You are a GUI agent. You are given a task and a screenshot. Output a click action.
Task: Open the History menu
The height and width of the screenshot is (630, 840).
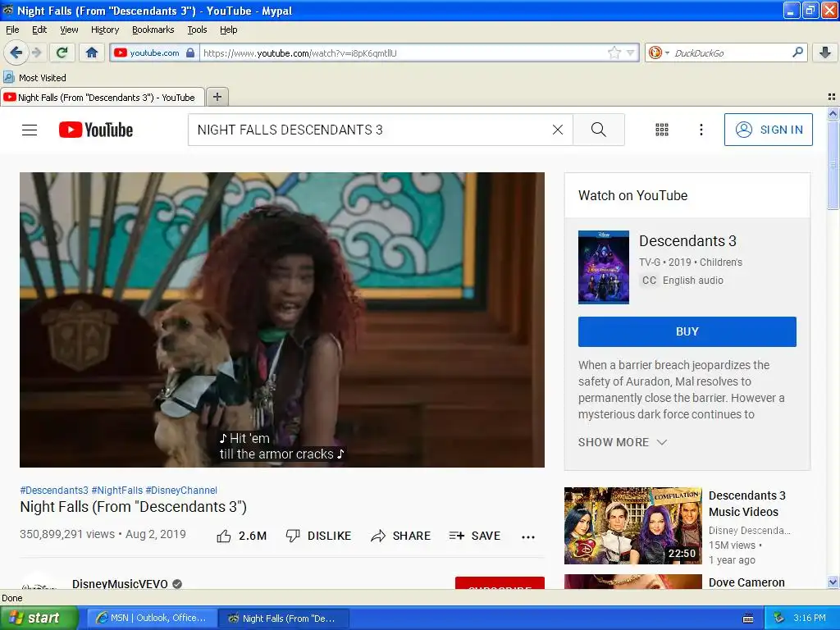(104, 30)
